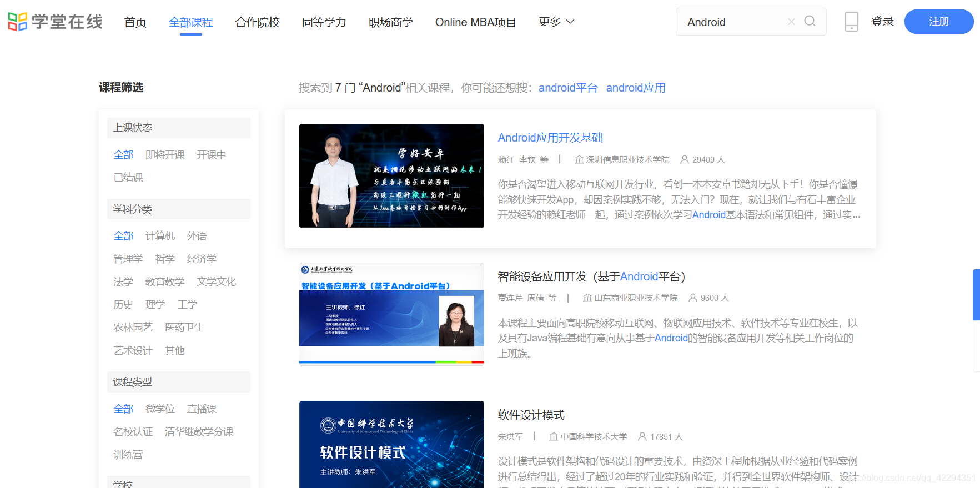Viewport: 980px width, 488px height.
Task: Filter subject by 经济学
Action: pos(202,259)
